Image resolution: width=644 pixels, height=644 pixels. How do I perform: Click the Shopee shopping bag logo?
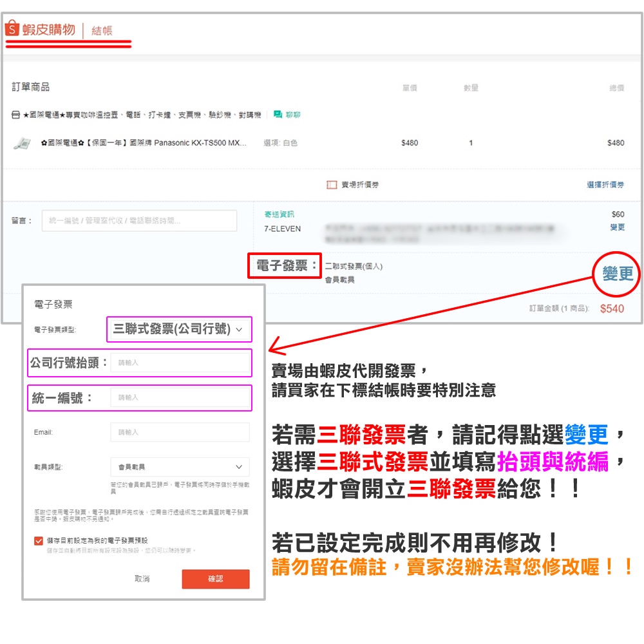(12, 28)
